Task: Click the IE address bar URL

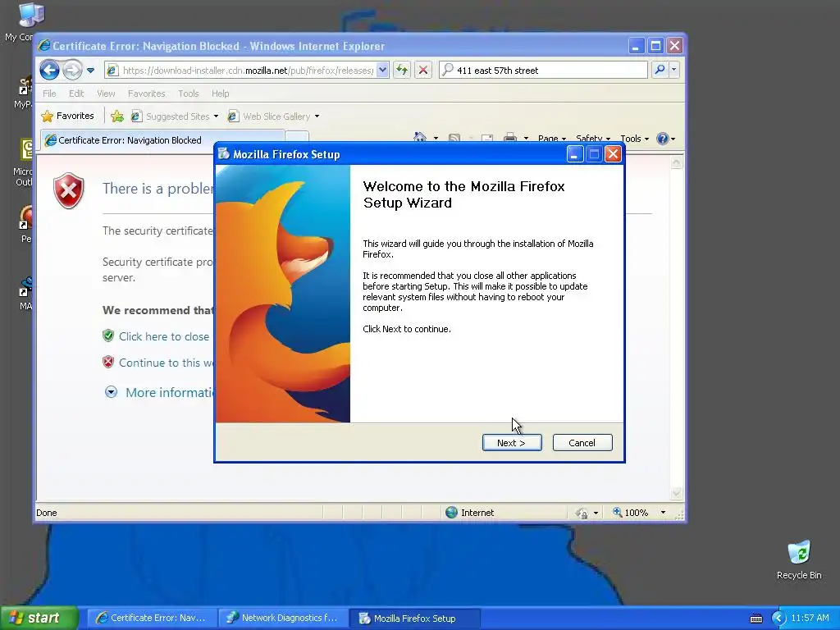Action: [x=248, y=71]
